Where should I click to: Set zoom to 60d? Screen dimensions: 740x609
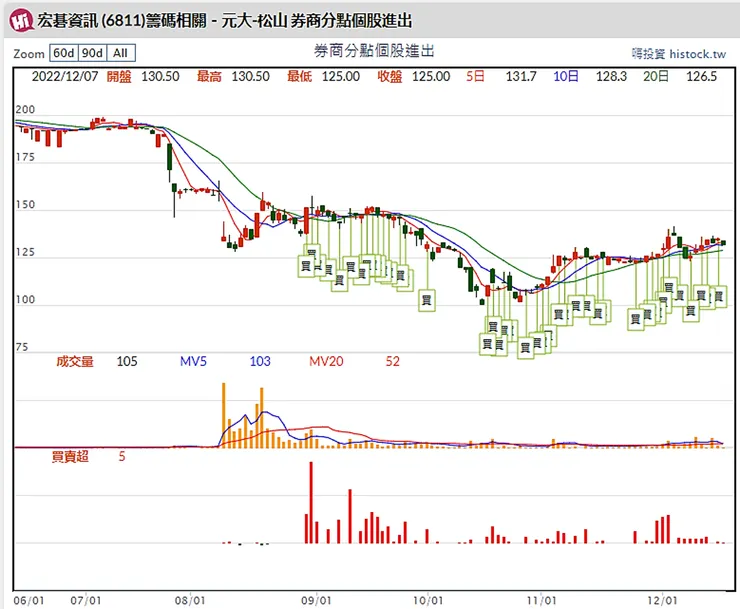(64, 53)
